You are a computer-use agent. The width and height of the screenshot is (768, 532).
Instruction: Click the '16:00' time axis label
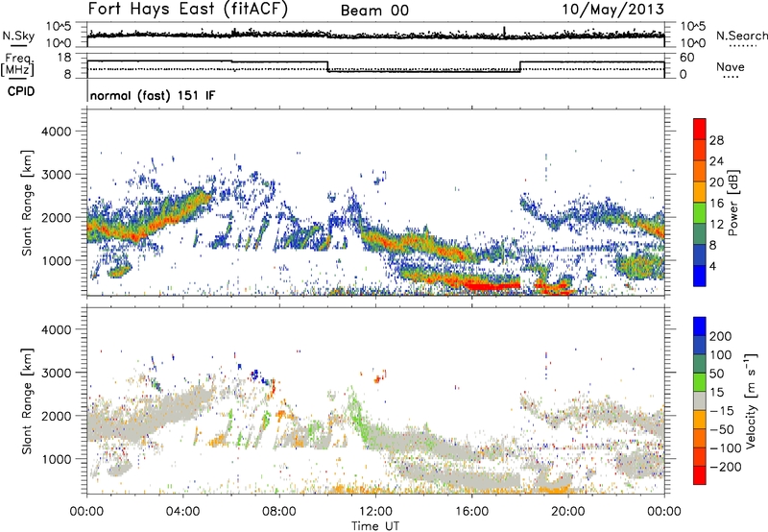tap(471, 512)
